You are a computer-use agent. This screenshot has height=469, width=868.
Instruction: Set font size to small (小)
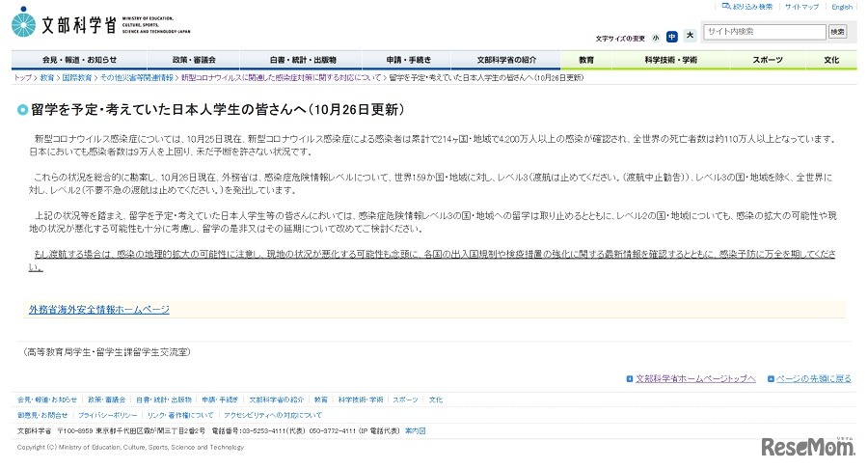[x=656, y=38]
